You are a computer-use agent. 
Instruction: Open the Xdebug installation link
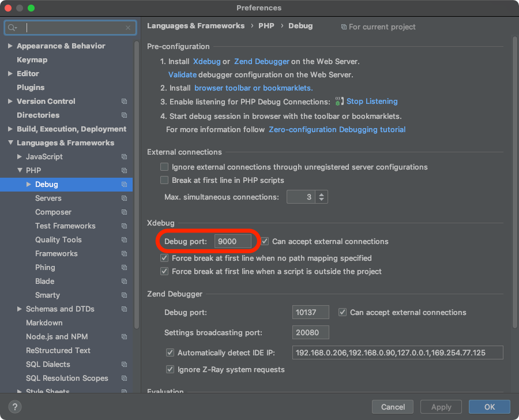point(206,62)
